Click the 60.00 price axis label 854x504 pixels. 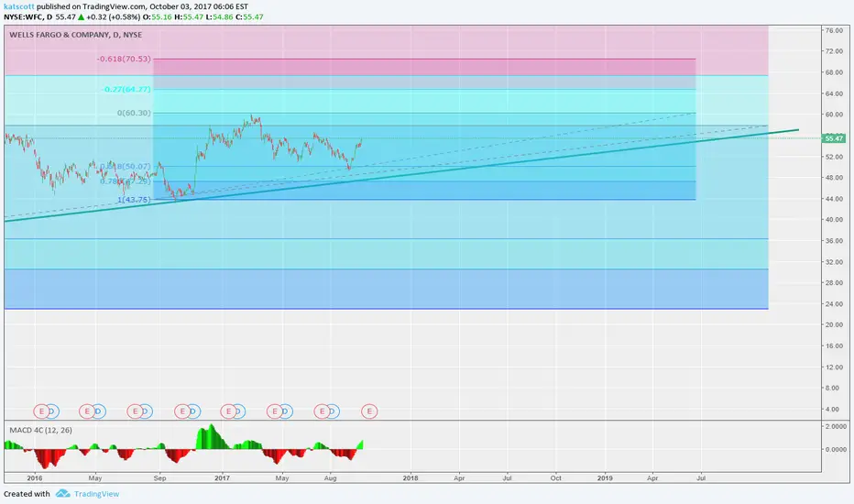[x=834, y=115]
